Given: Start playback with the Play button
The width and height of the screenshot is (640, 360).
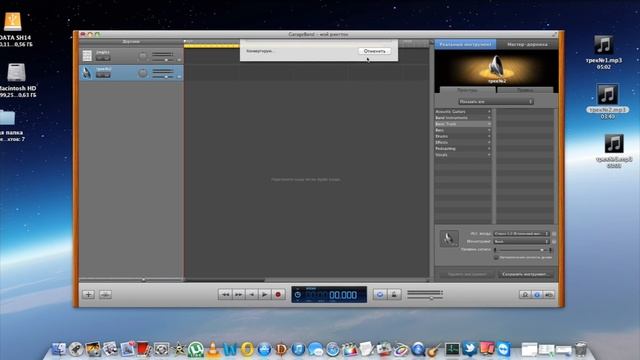Looking at the screenshot, I should click(x=265, y=294).
